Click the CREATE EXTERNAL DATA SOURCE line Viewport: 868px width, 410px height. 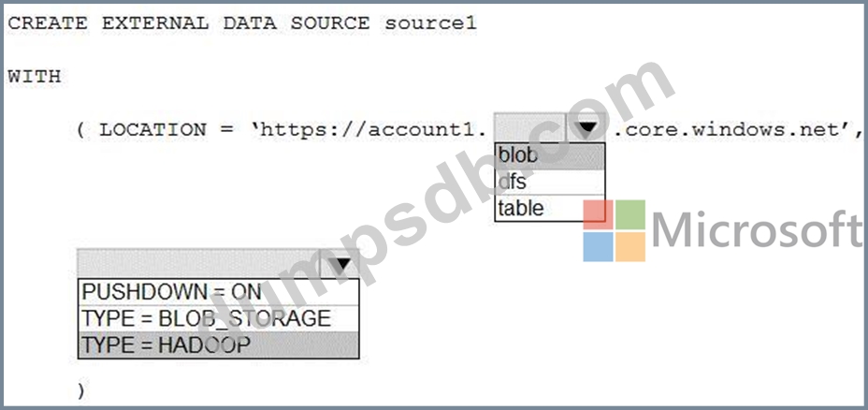(241, 23)
